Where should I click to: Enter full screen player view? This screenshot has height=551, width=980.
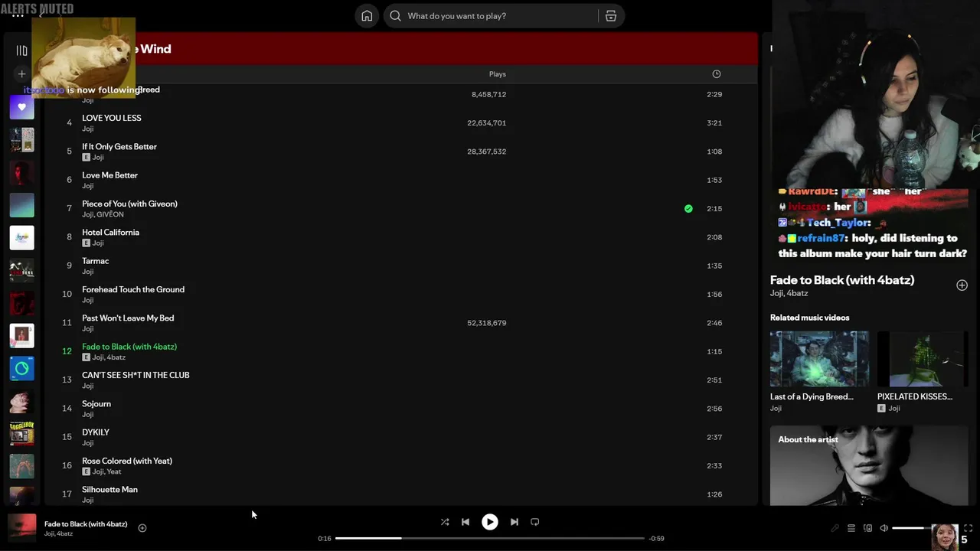(x=968, y=528)
